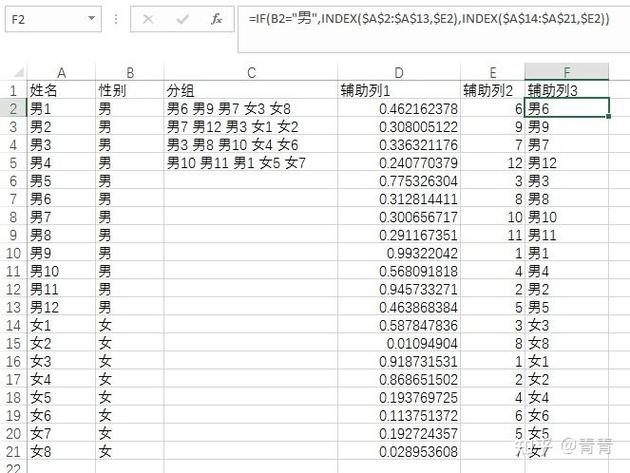Select column A header

(x=61, y=73)
